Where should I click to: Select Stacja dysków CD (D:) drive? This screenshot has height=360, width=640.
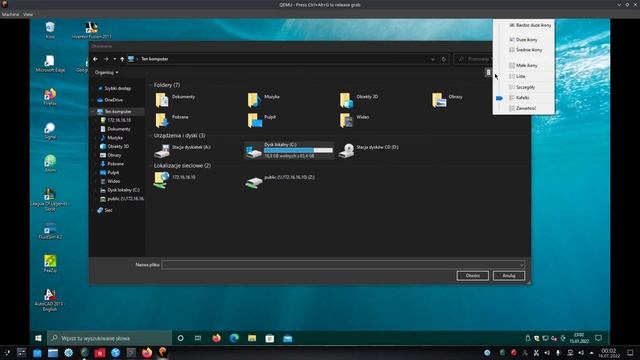pos(369,151)
